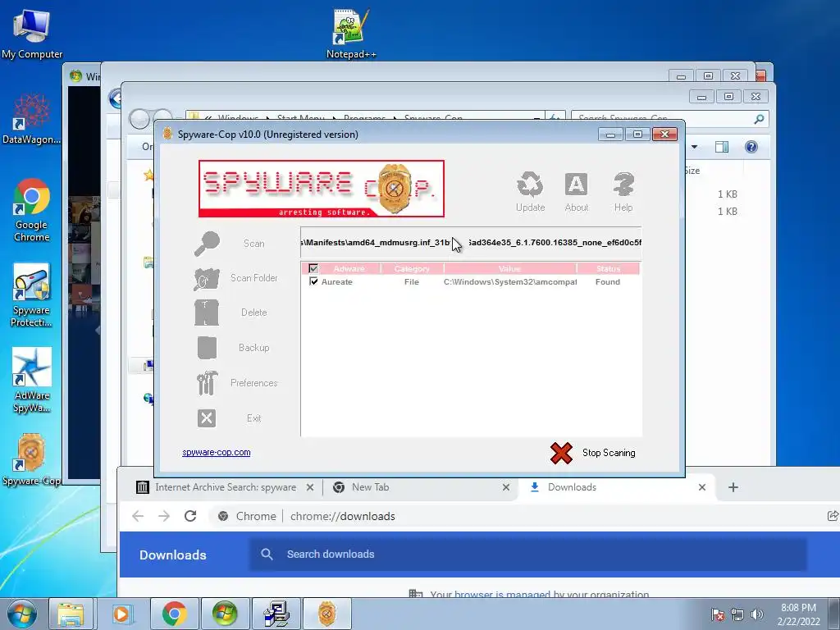The height and width of the screenshot is (630, 840).
Task: Sort by the Category column header
Action: pos(412,268)
